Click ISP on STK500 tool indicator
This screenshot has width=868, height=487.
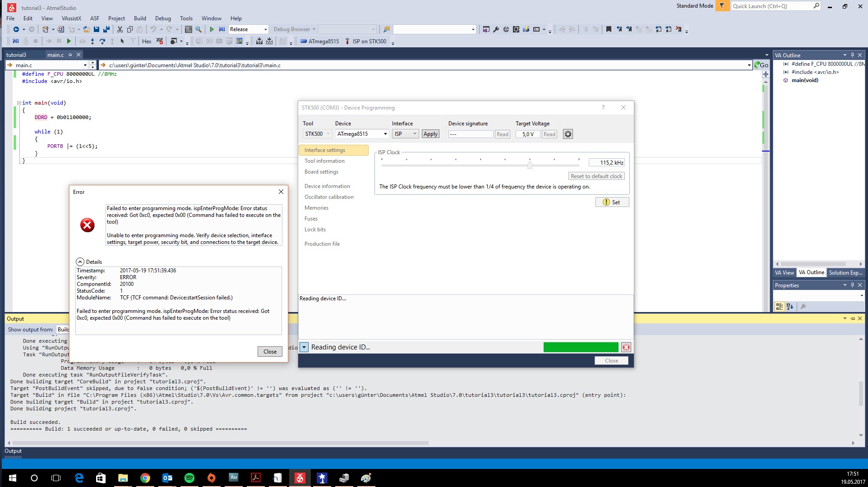point(365,41)
